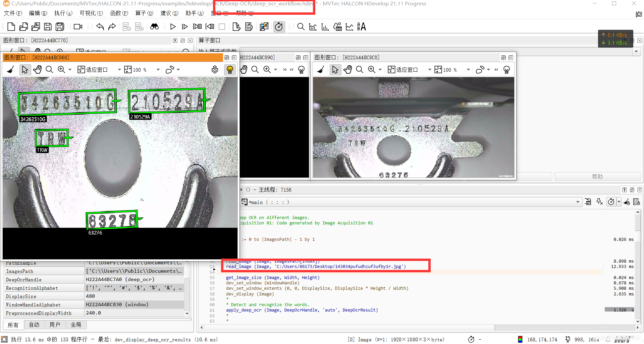Open the fit-window dropdown in window H222A44BC8C0
The image size is (644, 344).
[x=430, y=70]
